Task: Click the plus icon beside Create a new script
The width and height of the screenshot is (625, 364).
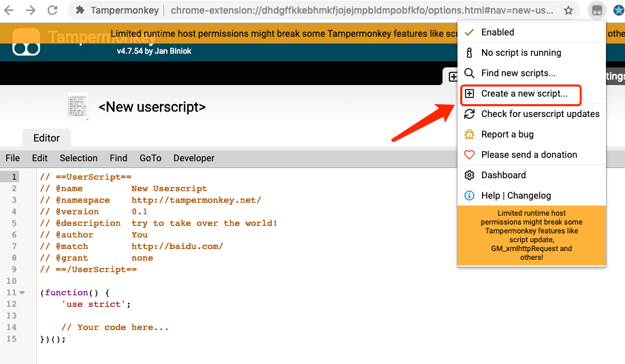Action: (x=470, y=94)
